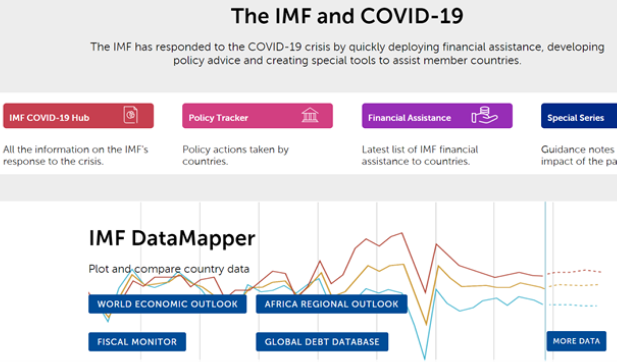Click 'Plot and compare country data' subtitle

click(169, 269)
